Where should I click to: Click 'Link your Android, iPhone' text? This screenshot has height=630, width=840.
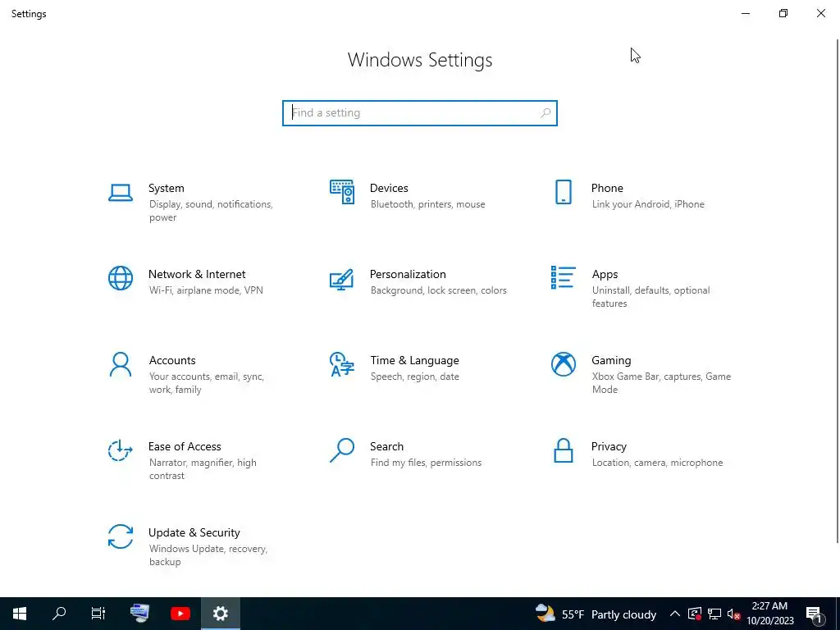pyautogui.click(x=648, y=204)
